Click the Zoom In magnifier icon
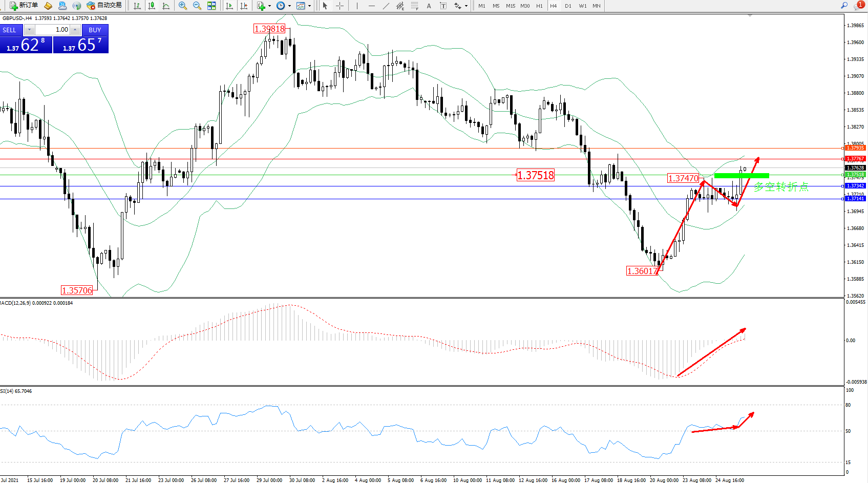 183,6
